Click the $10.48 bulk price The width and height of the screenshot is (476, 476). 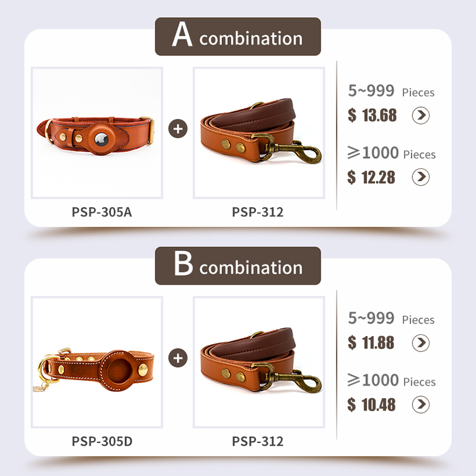tap(372, 405)
